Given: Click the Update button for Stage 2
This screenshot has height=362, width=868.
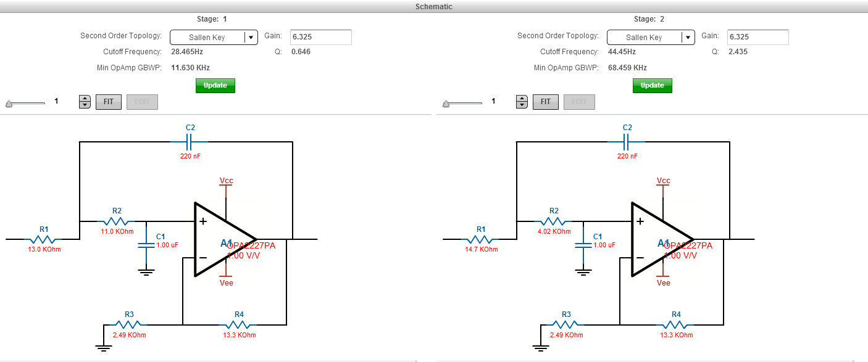Looking at the screenshot, I should click(x=652, y=86).
